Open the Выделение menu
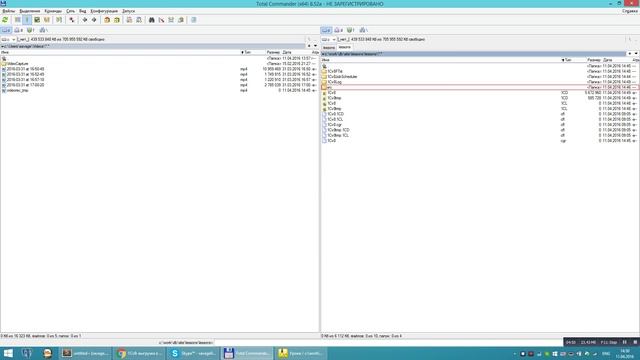The image size is (640, 360). tap(30, 11)
